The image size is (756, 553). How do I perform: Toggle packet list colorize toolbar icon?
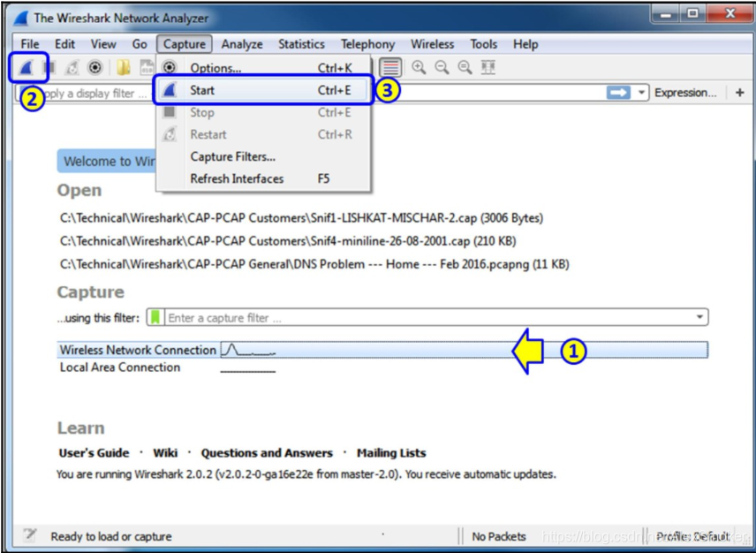[390, 67]
